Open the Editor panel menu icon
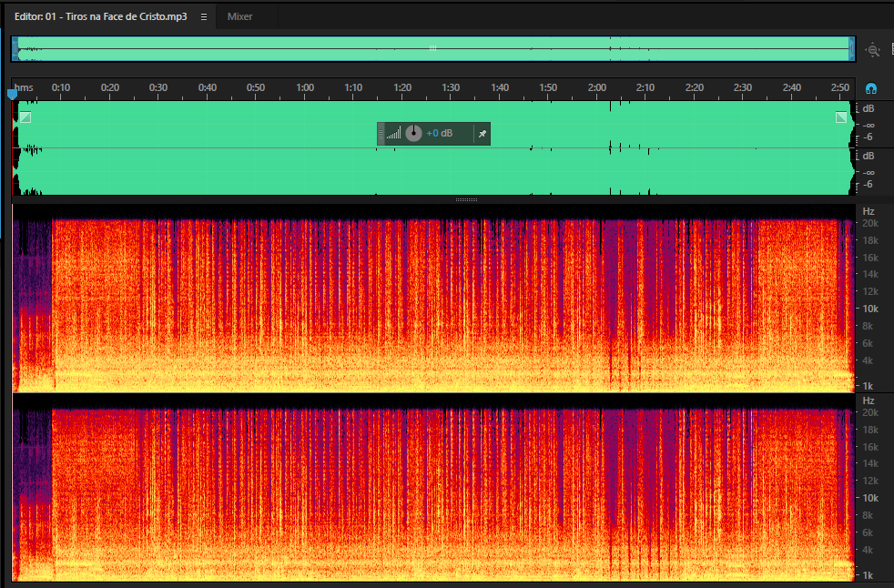 pos(204,16)
